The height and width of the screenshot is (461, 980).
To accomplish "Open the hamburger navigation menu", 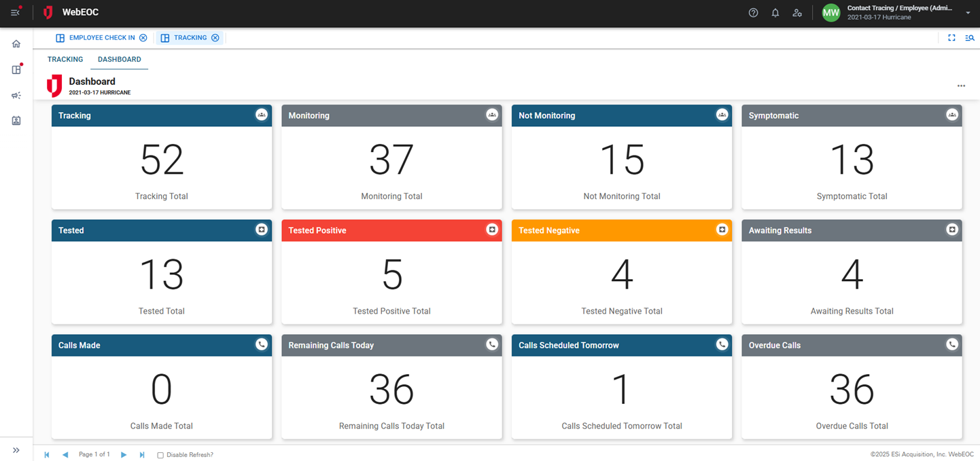I will (x=16, y=12).
